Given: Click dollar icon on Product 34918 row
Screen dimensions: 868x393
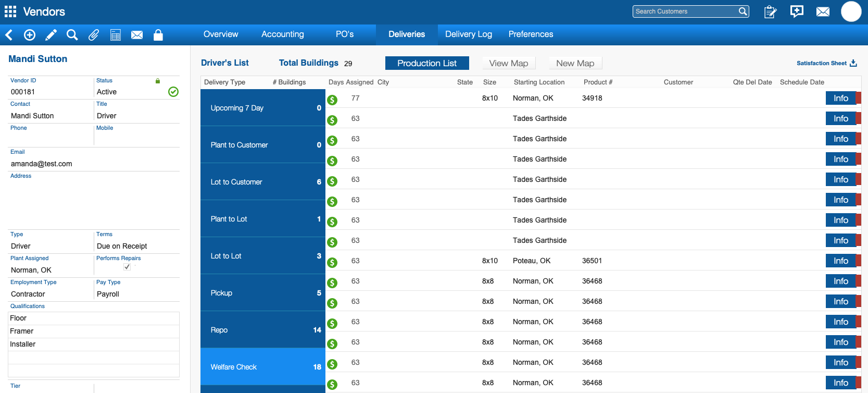Looking at the screenshot, I should [x=332, y=100].
